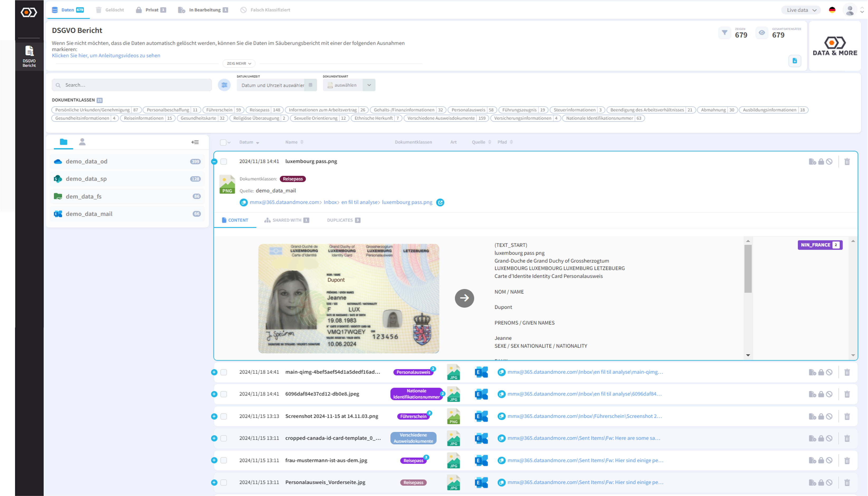Click the Anleitungsvideos link

tap(106, 55)
